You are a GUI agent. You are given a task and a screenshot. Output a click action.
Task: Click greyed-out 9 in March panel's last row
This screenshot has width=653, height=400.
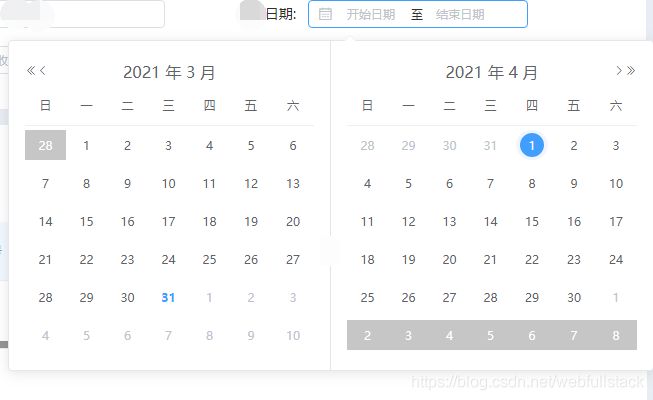251,335
